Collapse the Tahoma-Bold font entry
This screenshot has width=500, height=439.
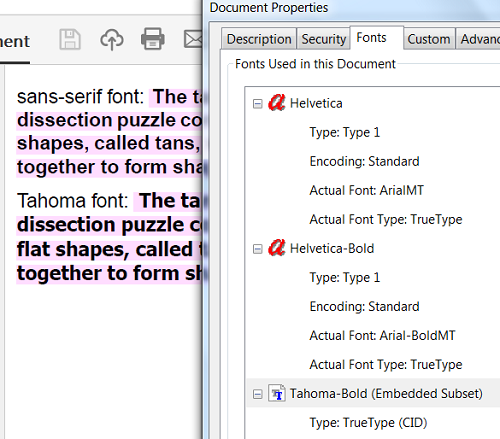click(257, 394)
